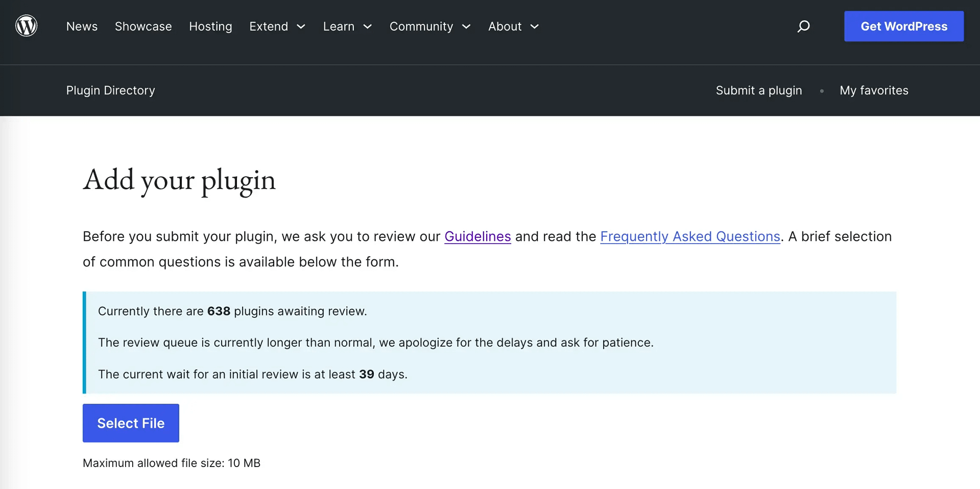Open the Hosting menu item

pyautogui.click(x=210, y=27)
